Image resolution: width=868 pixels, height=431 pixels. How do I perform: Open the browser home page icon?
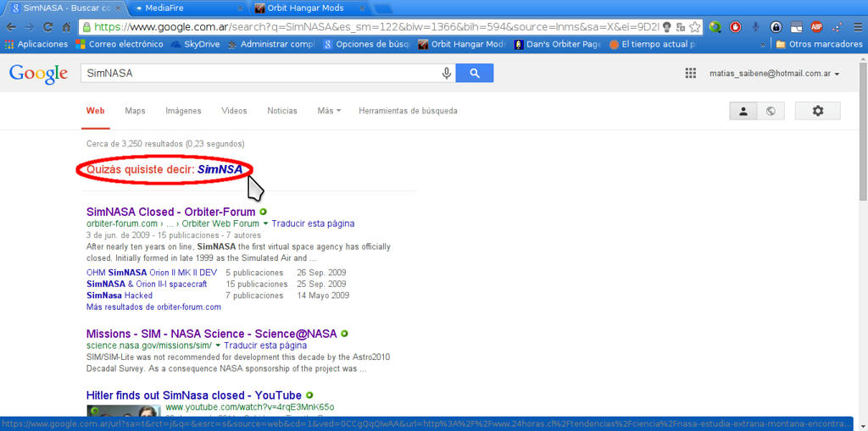(x=66, y=26)
